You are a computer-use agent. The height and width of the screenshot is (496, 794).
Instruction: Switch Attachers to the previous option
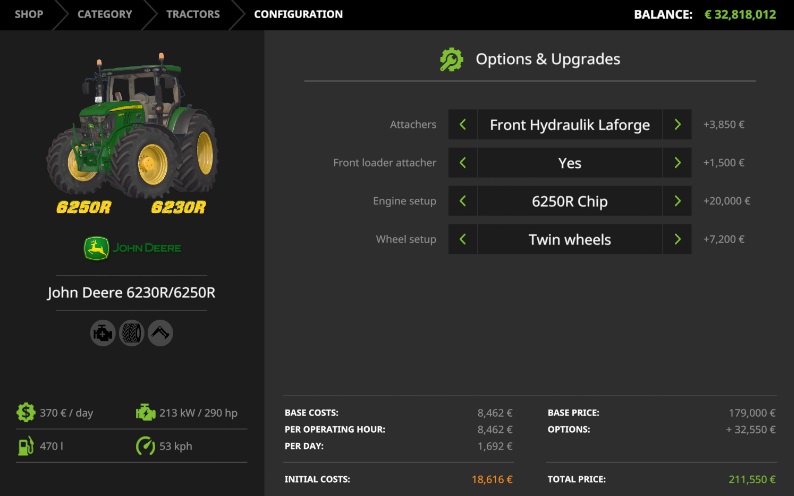point(462,125)
